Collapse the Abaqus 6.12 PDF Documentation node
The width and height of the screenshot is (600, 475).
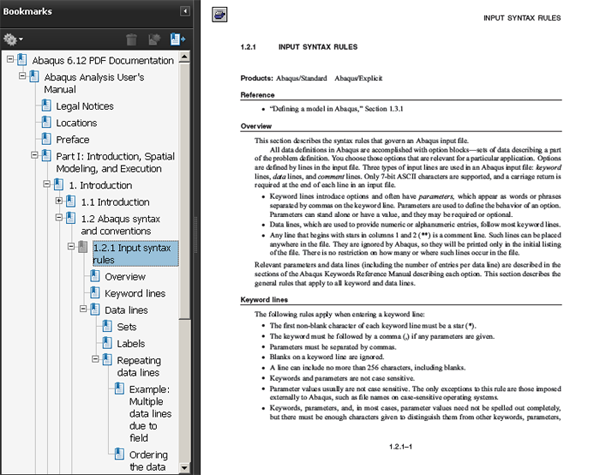10,59
